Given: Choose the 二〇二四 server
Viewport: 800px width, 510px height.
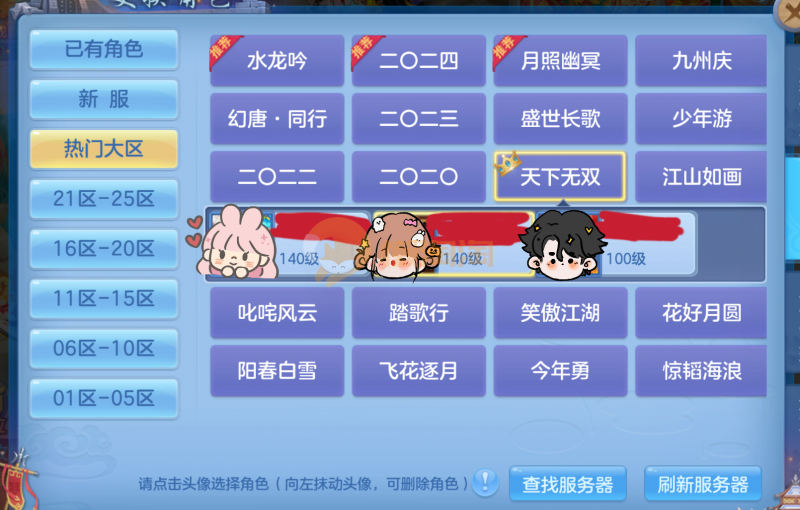Looking at the screenshot, I should pyautogui.click(x=418, y=61).
